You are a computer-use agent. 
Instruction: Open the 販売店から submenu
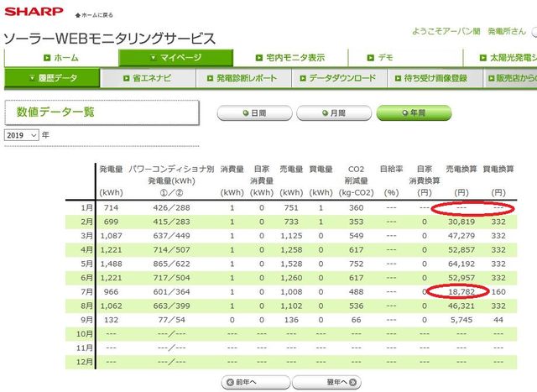tap(512, 78)
